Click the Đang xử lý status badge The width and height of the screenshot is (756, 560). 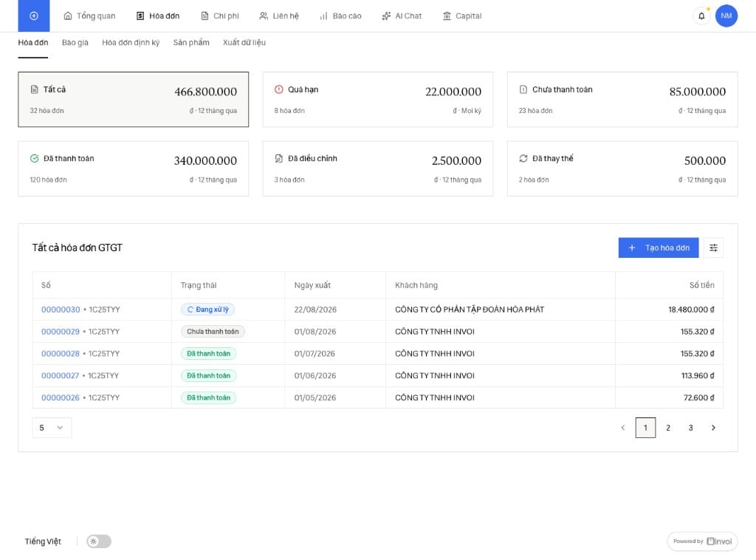pos(207,310)
